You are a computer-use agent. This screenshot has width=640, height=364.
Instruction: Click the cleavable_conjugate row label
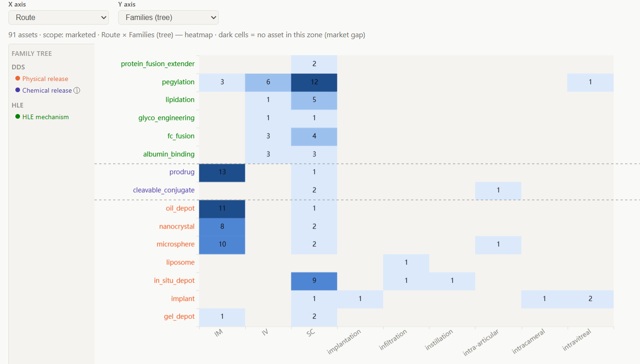[x=164, y=190]
